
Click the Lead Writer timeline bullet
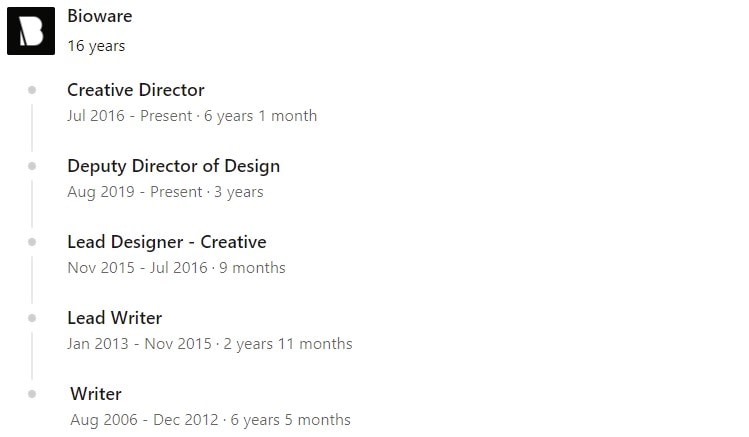pos(32,318)
